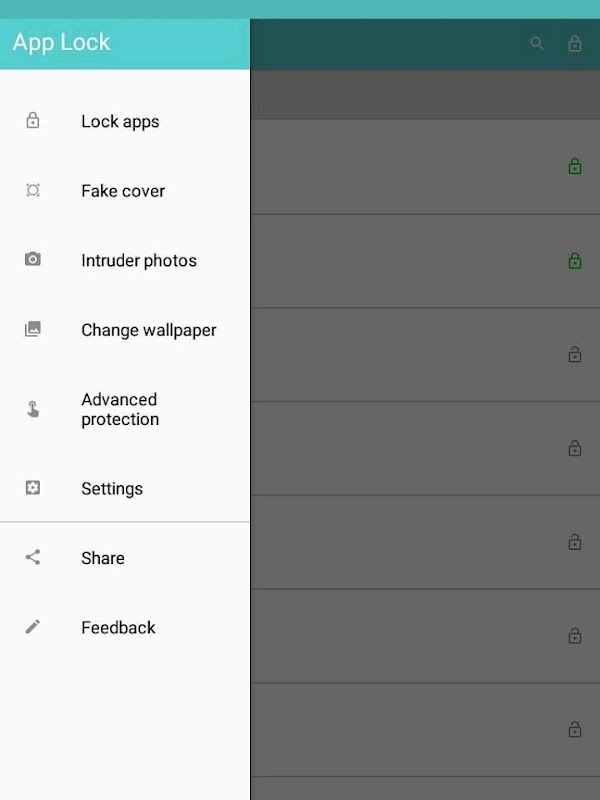
Task: Tap the Feedback text label
Action: coord(118,628)
